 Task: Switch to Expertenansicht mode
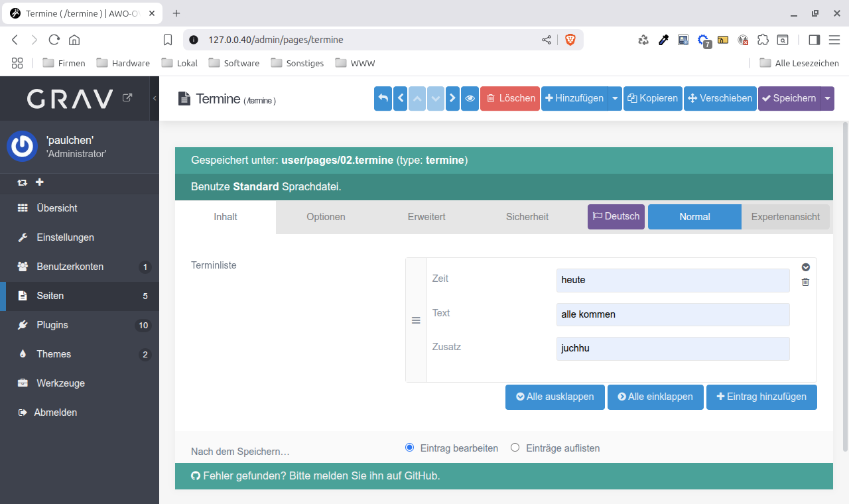[786, 217]
